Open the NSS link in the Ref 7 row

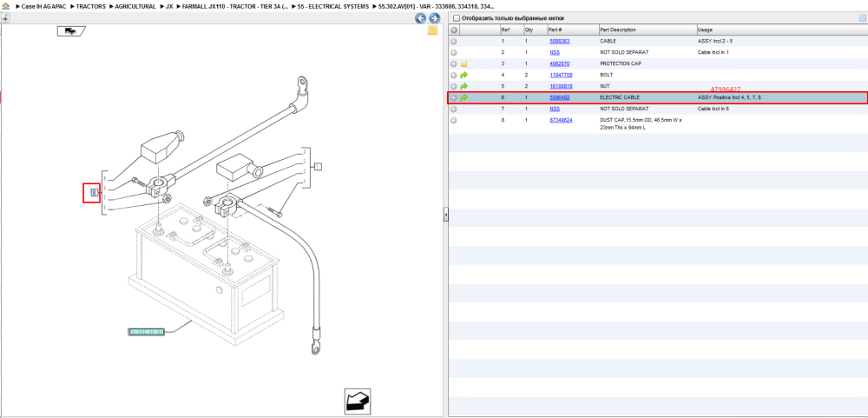(555, 109)
